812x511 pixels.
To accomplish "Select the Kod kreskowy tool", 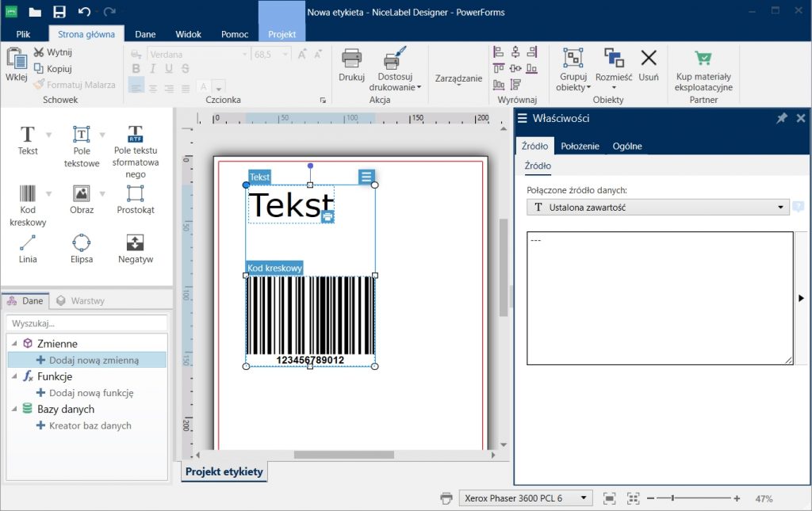I will pos(28,206).
